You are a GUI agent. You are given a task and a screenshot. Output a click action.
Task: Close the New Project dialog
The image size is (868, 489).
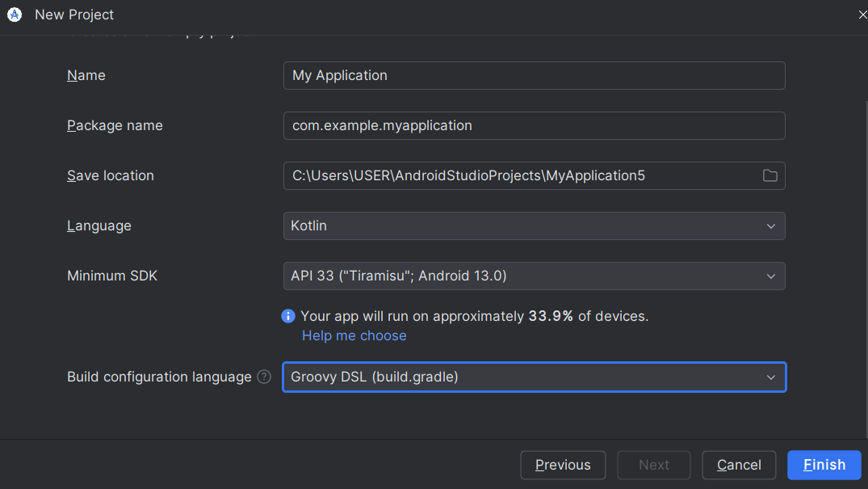[x=862, y=15]
